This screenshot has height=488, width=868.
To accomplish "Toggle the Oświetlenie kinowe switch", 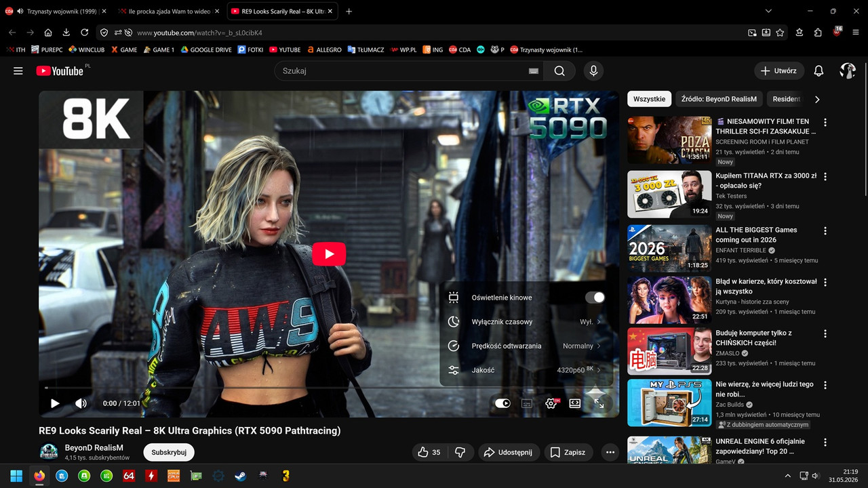I will (x=595, y=298).
